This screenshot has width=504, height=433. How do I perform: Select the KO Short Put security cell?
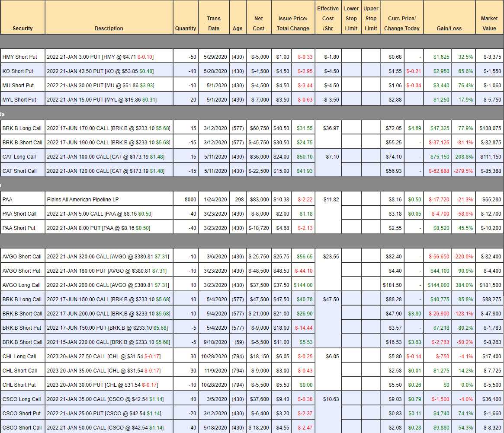(18, 71)
